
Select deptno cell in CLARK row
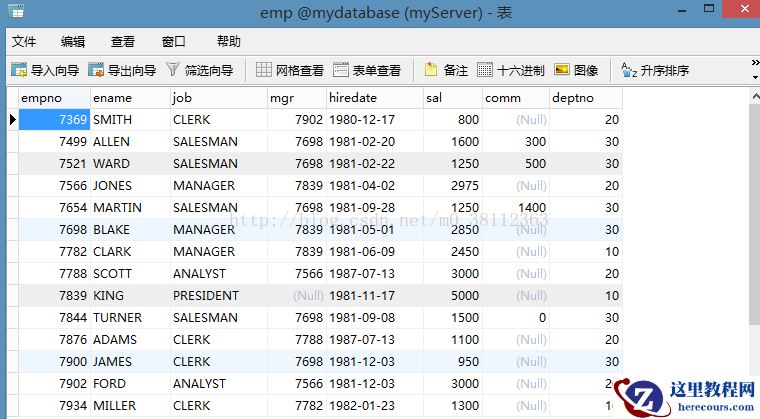click(586, 252)
